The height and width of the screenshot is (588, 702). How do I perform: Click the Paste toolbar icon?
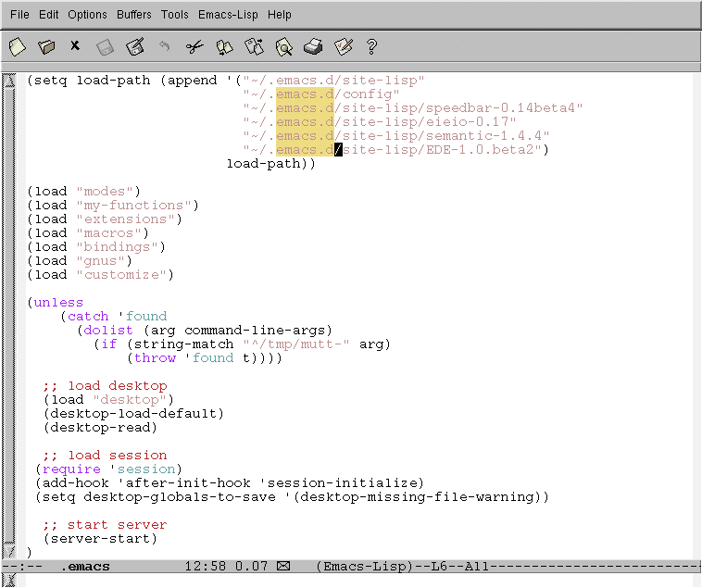pyautogui.click(x=254, y=46)
